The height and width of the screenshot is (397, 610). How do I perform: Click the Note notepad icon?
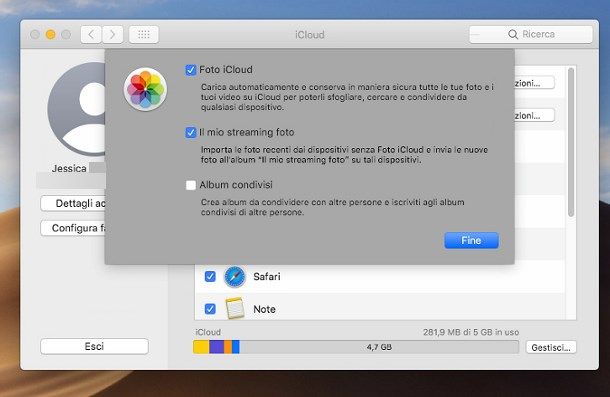click(235, 308)
